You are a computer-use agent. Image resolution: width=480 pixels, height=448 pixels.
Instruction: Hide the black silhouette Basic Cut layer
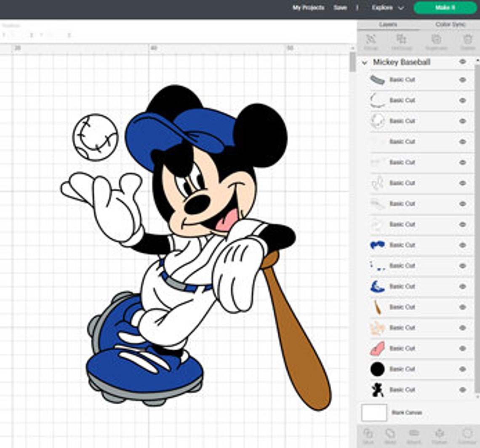pyautogui.click(x=463, y=389)
